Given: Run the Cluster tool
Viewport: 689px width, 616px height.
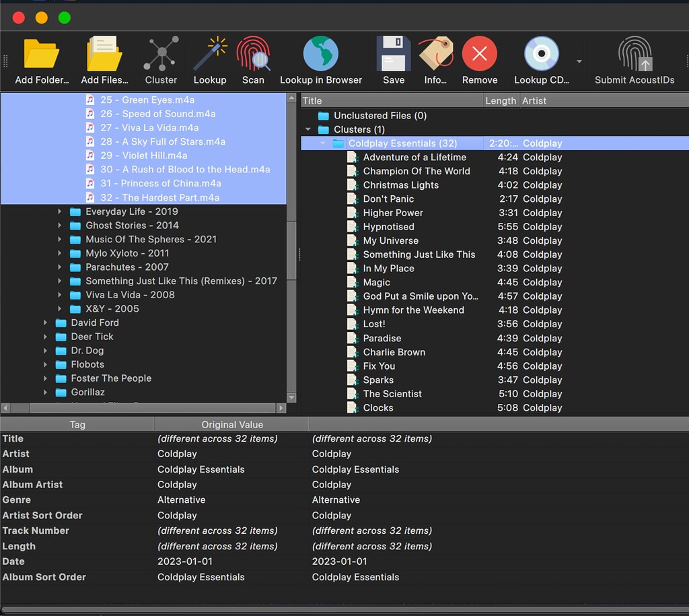Looking at the screenshot, I should [x=161, y=61].
